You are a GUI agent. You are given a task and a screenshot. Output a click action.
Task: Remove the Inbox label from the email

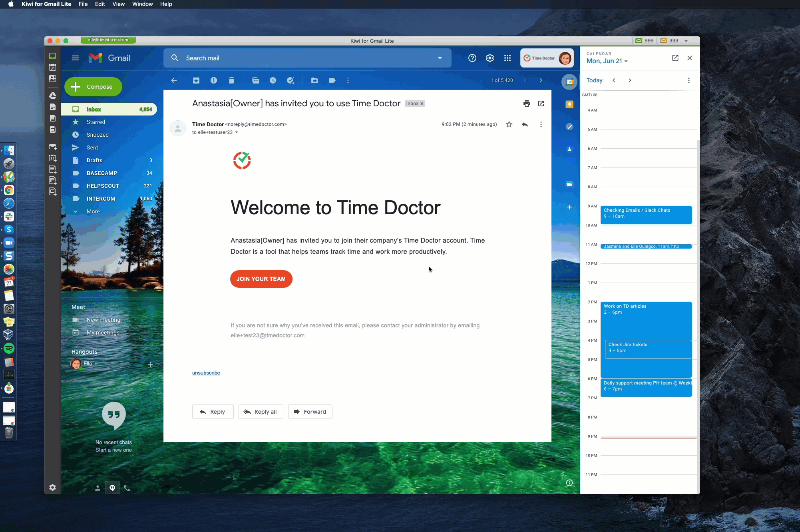[422, 104]
